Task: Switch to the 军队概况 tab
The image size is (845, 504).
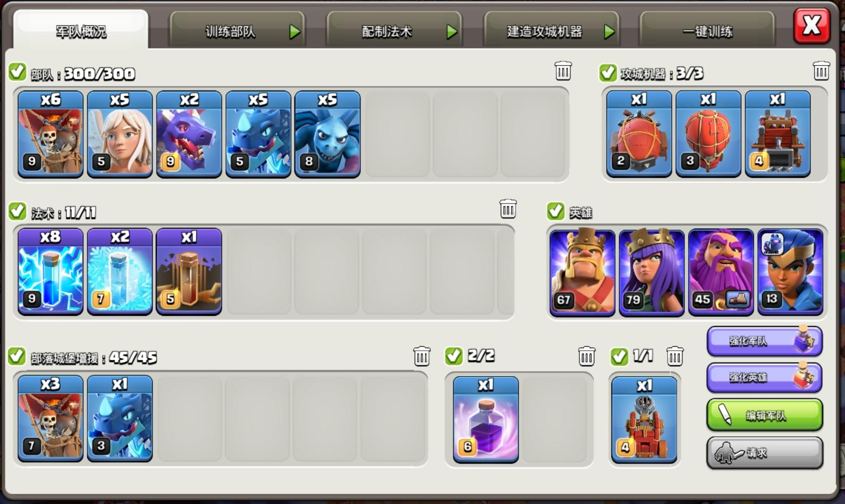Action: 81,30
